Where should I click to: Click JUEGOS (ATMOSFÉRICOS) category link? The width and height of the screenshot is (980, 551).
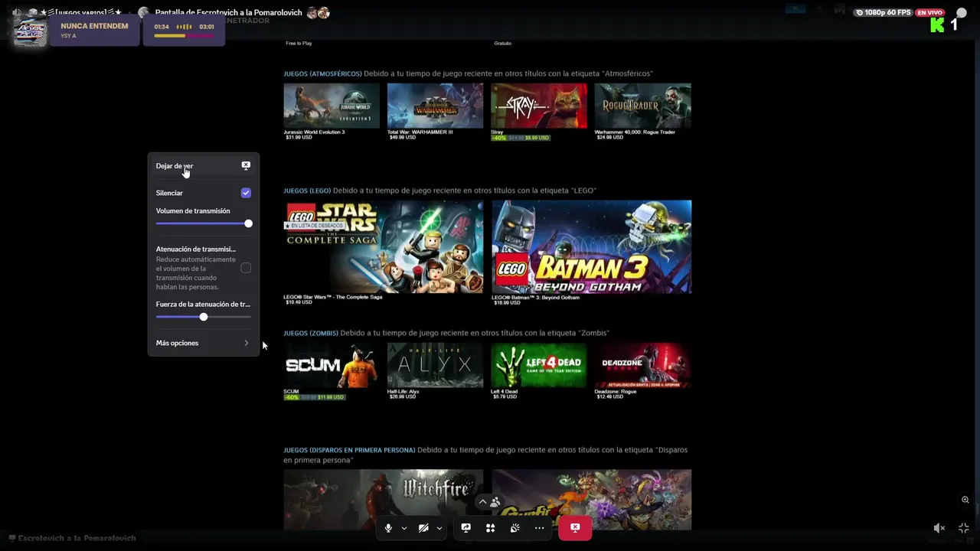322,73
